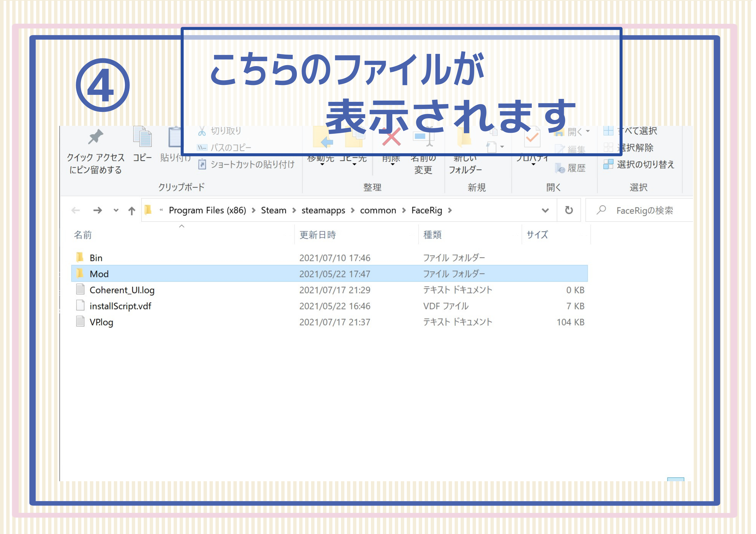
Task: Select the Mod folder row
Action: coord(329,274)
